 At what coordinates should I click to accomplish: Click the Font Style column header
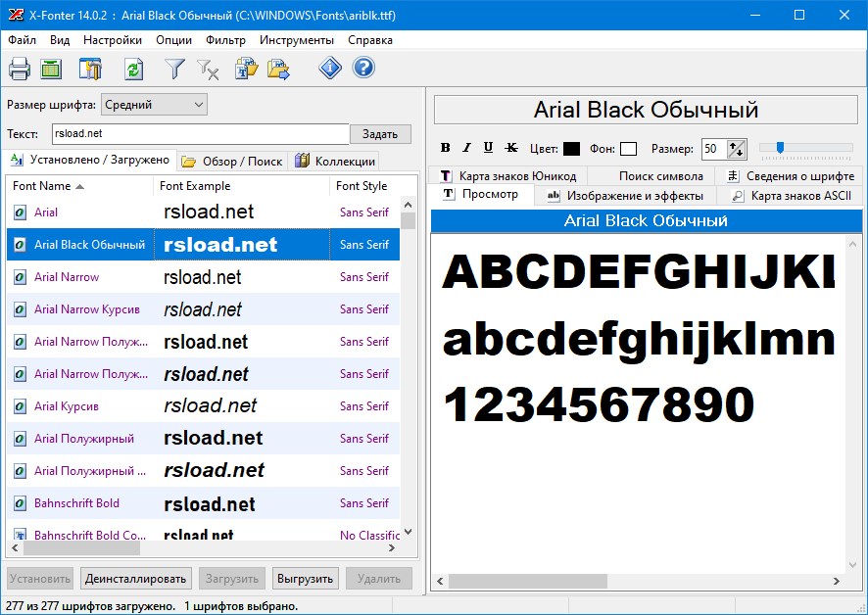(x=365, y=186)
